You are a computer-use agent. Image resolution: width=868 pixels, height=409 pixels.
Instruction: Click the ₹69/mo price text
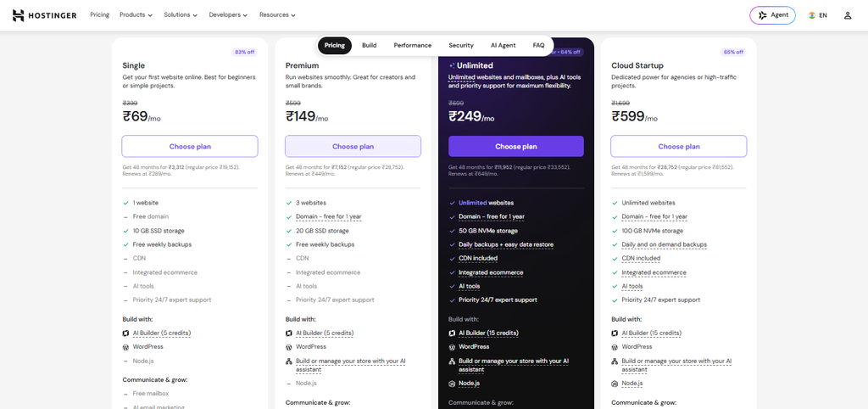pyautogui.click(x=142, y=116)
